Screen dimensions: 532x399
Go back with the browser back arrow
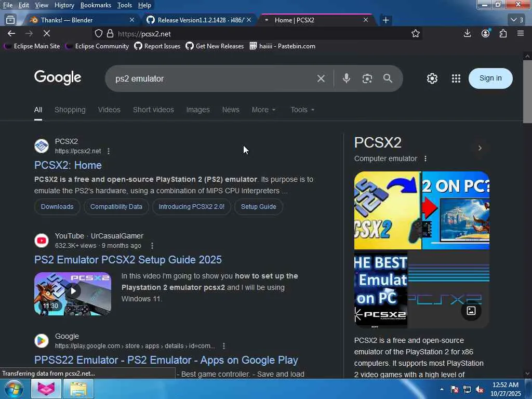point(11,33)
